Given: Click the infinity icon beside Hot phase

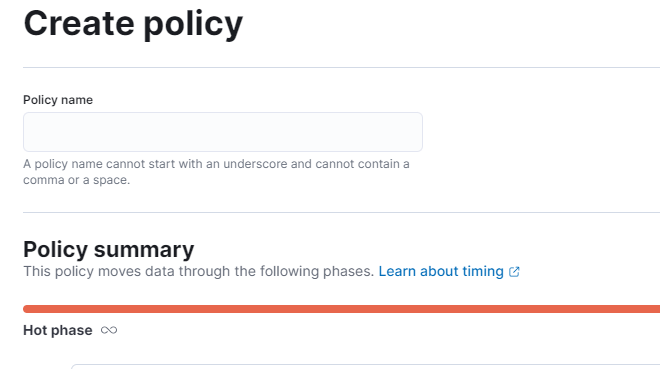Looking at the screenshot, I should [109, 330].
